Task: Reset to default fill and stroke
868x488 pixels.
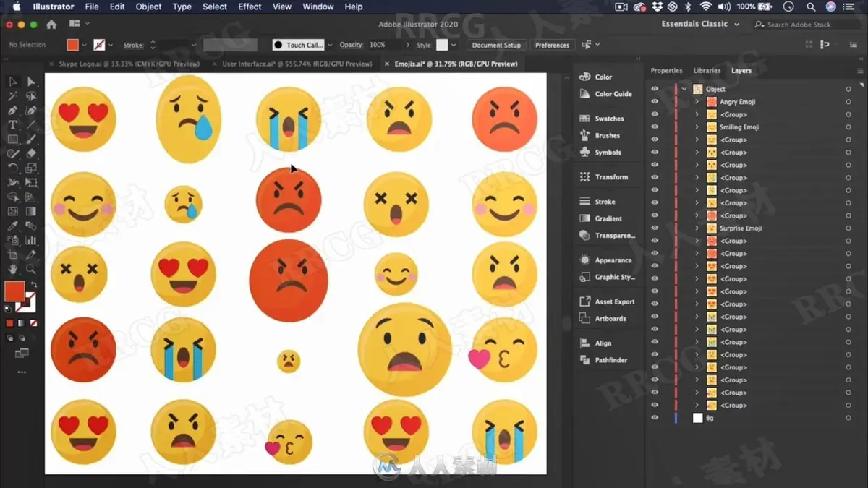Action: coord(9,309)
